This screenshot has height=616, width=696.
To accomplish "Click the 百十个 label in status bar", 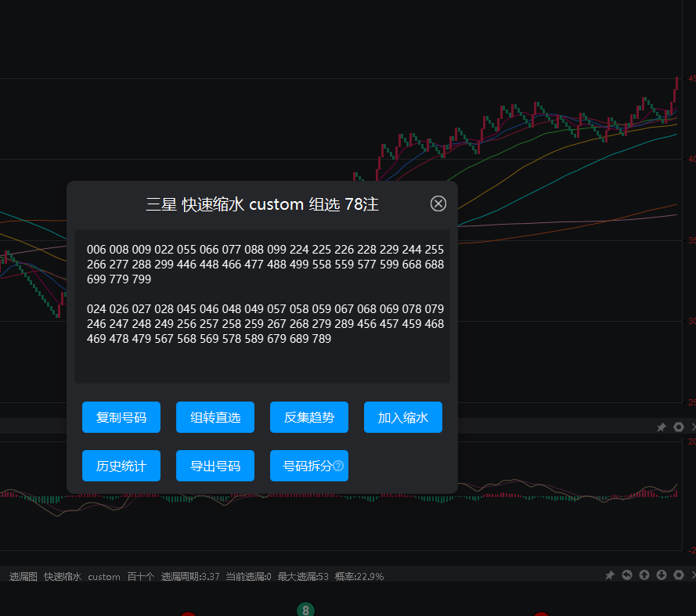I will pos(141,577).
